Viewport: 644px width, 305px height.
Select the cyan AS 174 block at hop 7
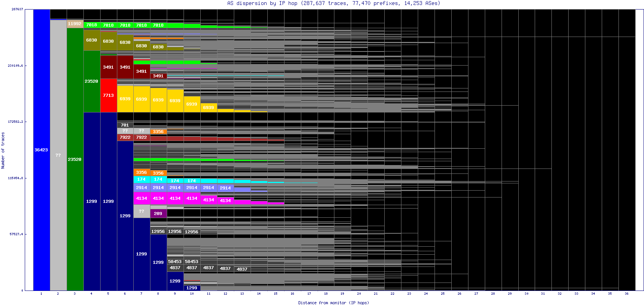(142, 179)
